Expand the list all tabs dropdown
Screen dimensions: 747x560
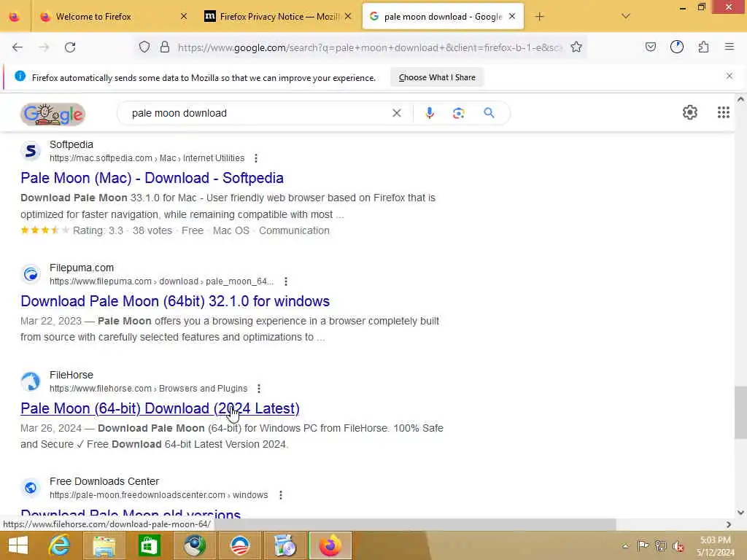click(x=626, y=16)
